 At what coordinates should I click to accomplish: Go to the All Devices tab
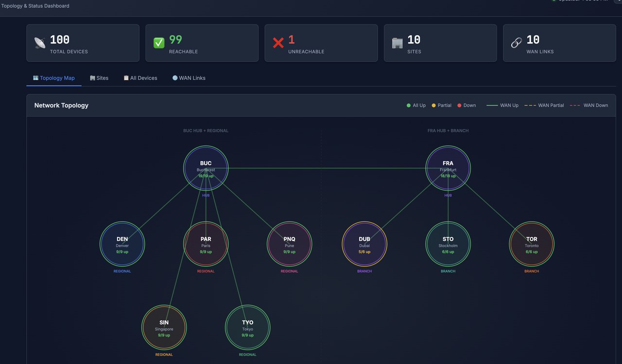[140, 78]
